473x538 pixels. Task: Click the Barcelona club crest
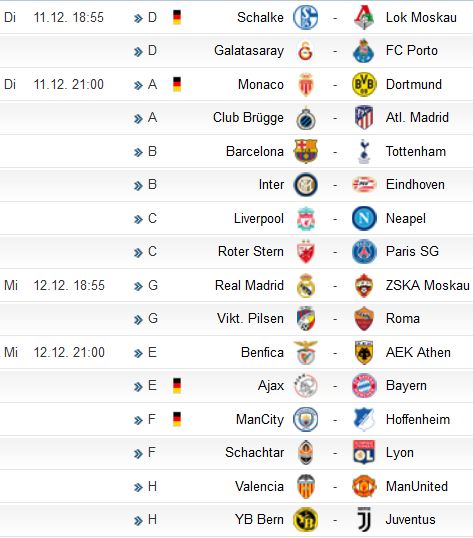tap(306, 151)
